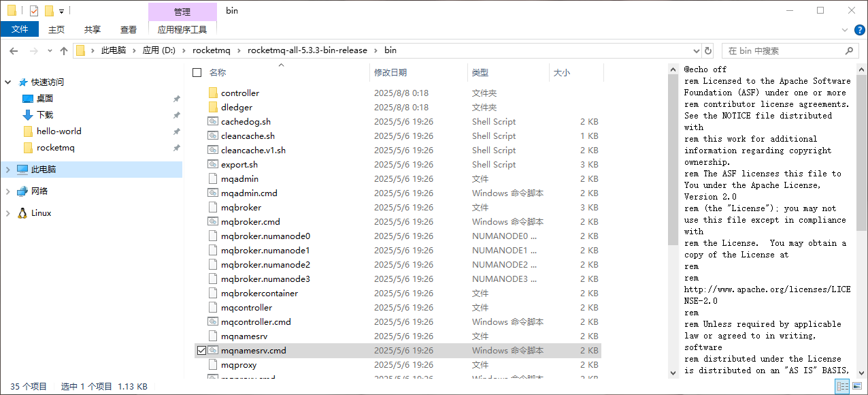Click the Back navigation arrow

(x=14, y=50)
